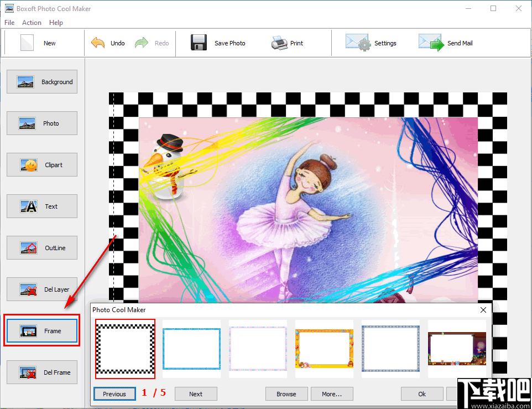Select the blue border frame thumbnail
This screenshot has height=409, width=532.
pyautogui.click(x=191, y=349)
